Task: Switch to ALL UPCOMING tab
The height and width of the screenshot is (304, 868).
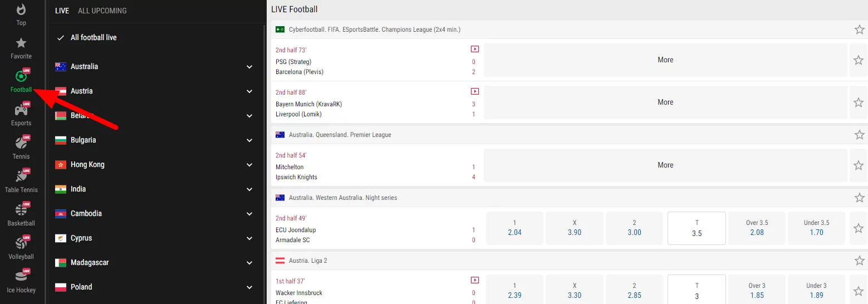Action: pyautogui.click(x=102, y=11)
